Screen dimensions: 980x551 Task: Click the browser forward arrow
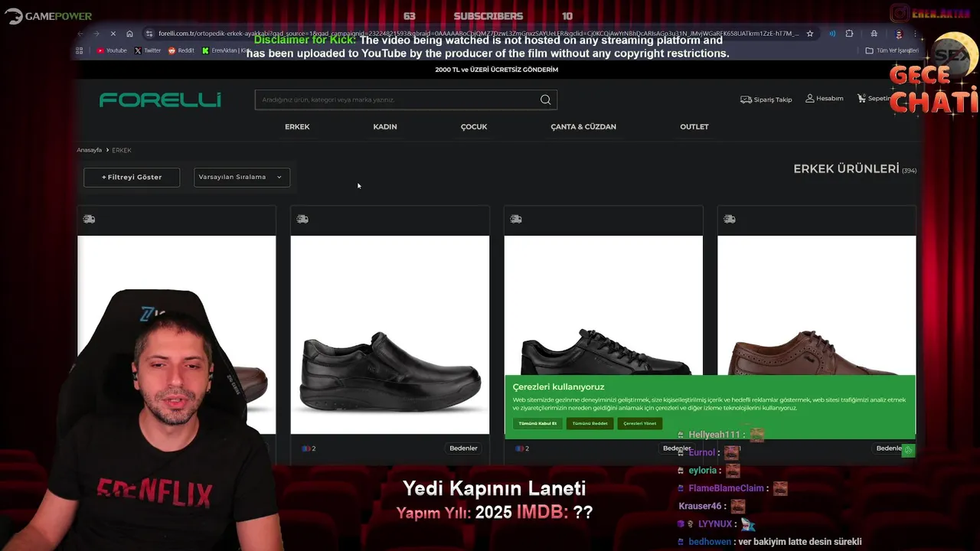pos(96,34)
